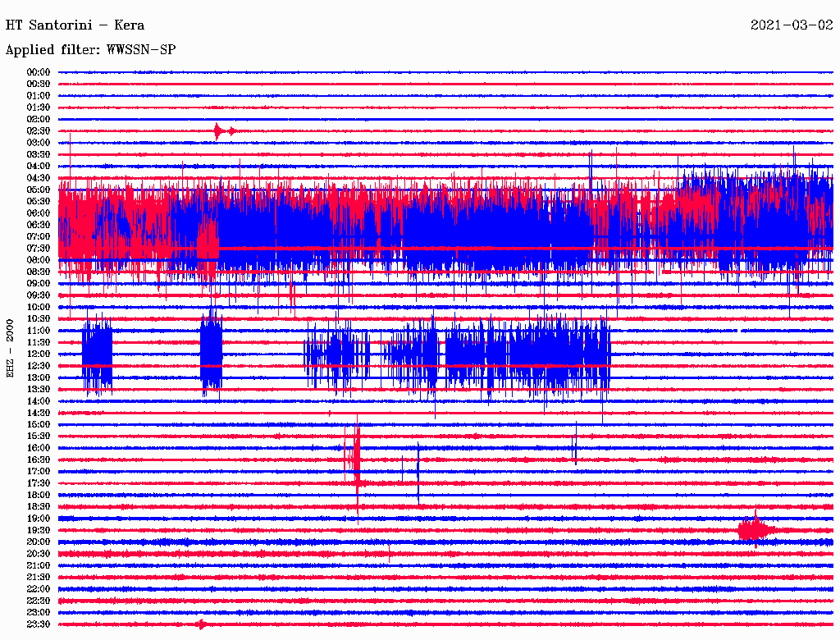Select the 01:30 time label
This screenshot has height=640, width=840.
(39, 107)
